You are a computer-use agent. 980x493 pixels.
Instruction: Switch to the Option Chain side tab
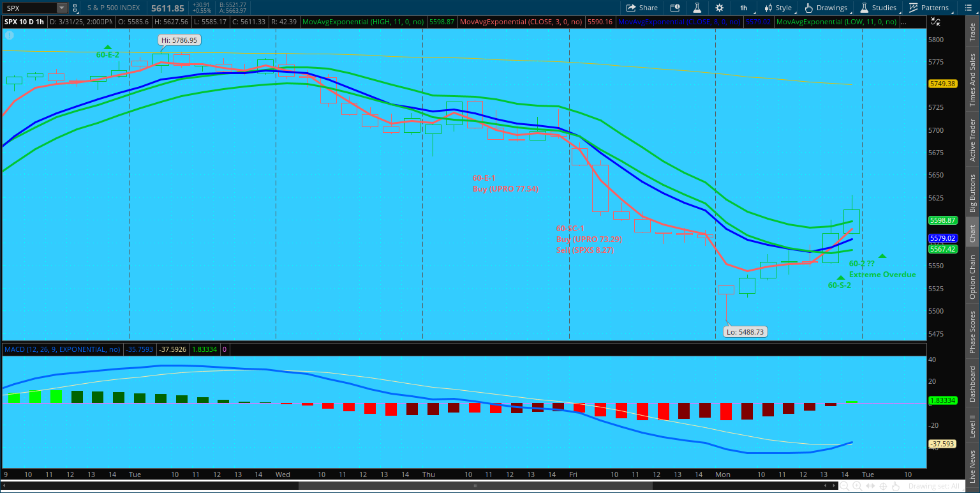click(x=972, y=277)
